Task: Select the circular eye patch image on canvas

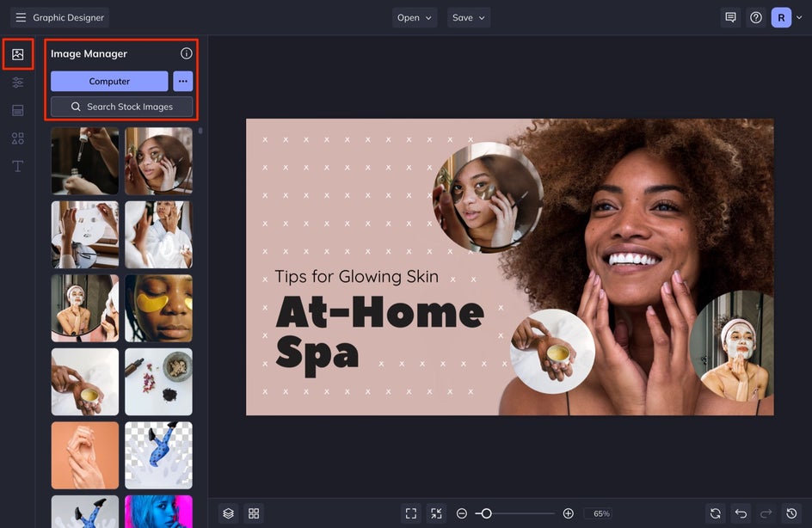Action: click(488, 197)
